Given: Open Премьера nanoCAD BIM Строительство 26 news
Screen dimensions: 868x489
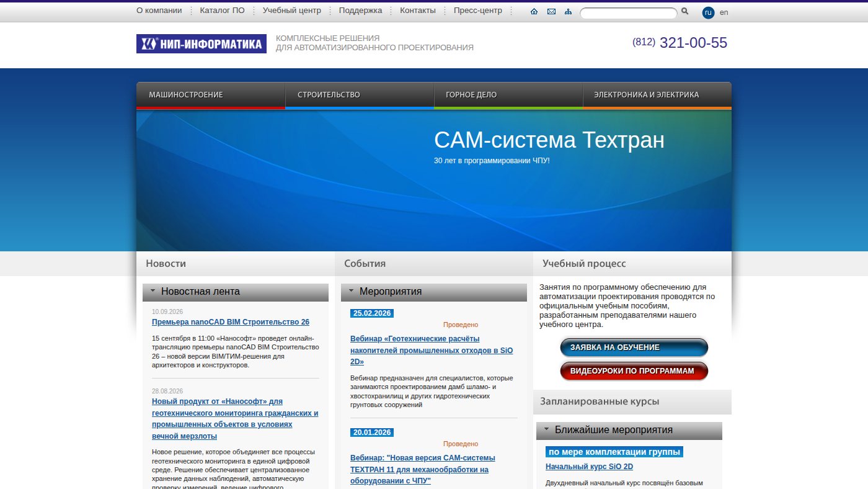Looking at the screenshot, I should 231,322.
